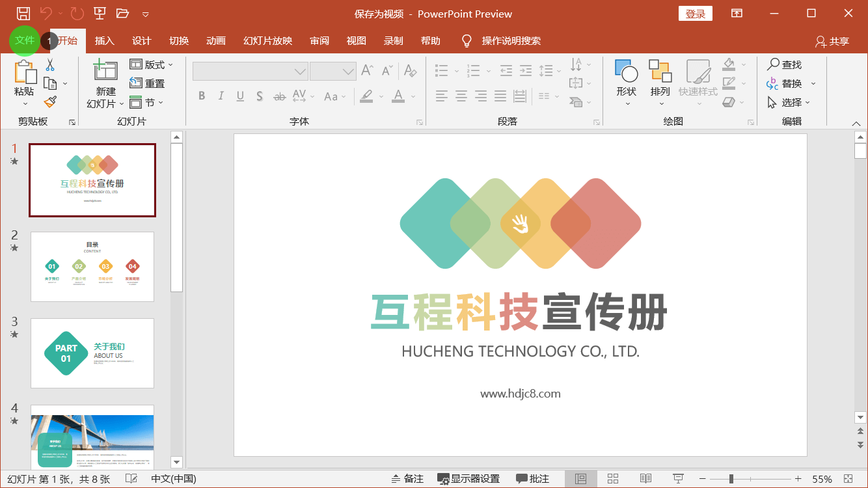Image resolution: width=868 pixels, height=488 pixels.
Task: Click the Paste clipboard icon
Action: pos(25,71)
